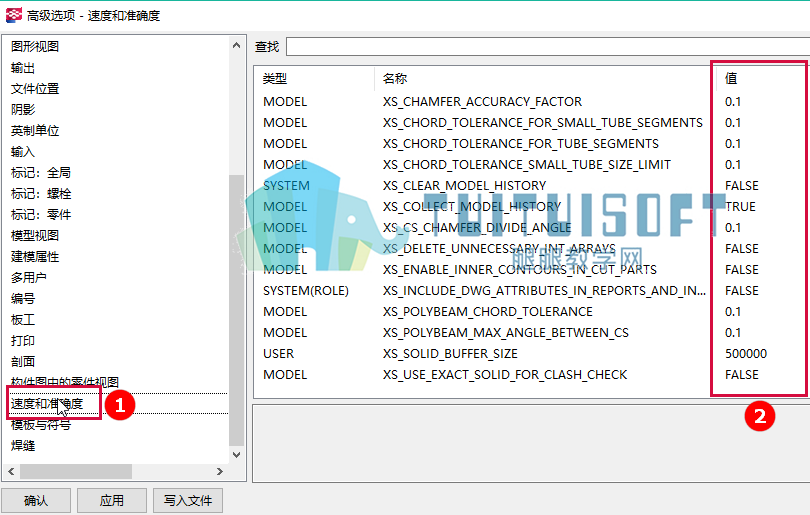Select the XS_SOLID_BUFFER_SIZE option
The image size is (810, 515).
coord(450,354)
